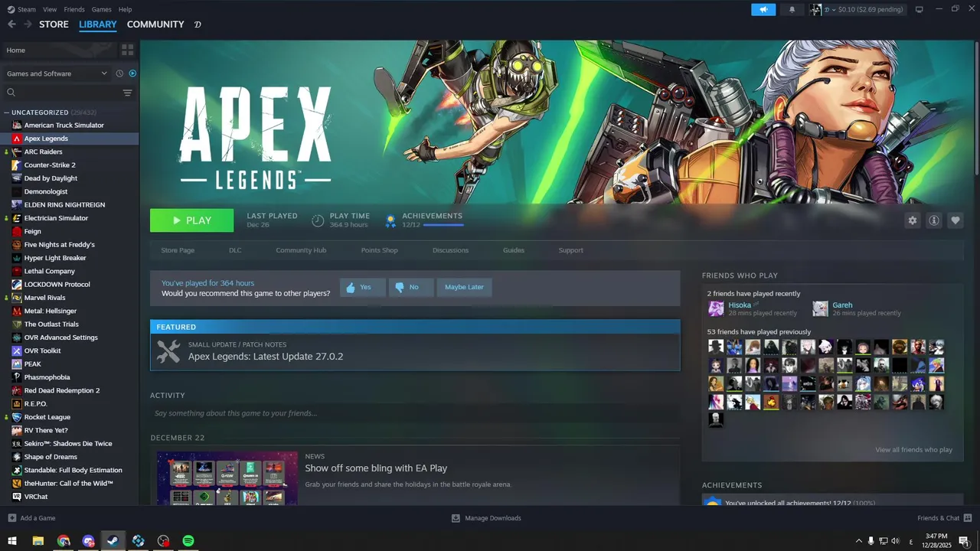Toggle favorite heart icon for Apex Legends
This screenshot has height=551, width=980.
click(x=955, y=220)
